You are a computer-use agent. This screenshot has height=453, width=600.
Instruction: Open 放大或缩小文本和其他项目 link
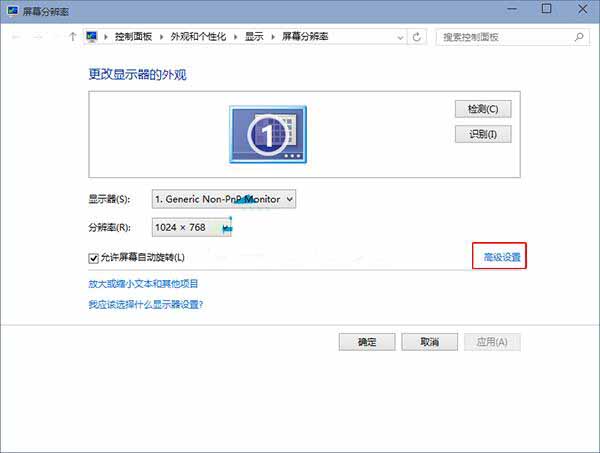[143, 284]
